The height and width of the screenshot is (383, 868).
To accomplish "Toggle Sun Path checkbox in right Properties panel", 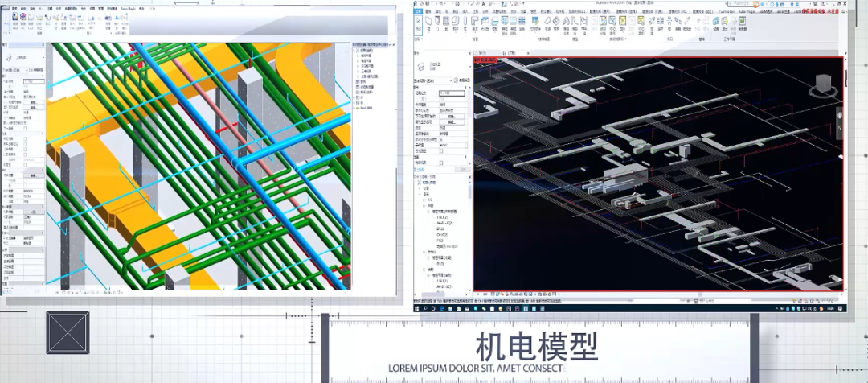I will (441, 151).
